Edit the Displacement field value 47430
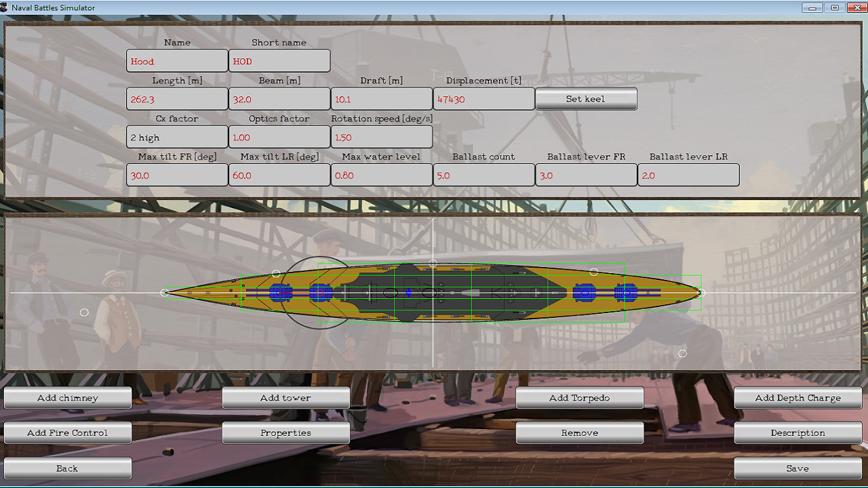 point(484,99)
